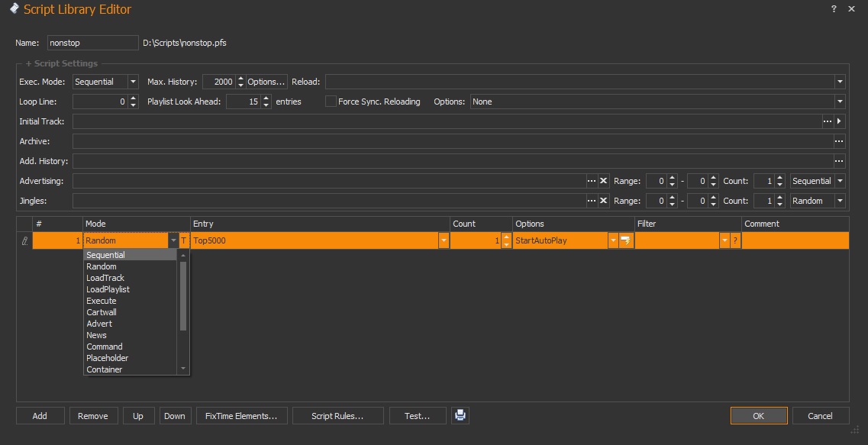
Task: Choose Placeholder from the Mode list
Action: [130, 358]
